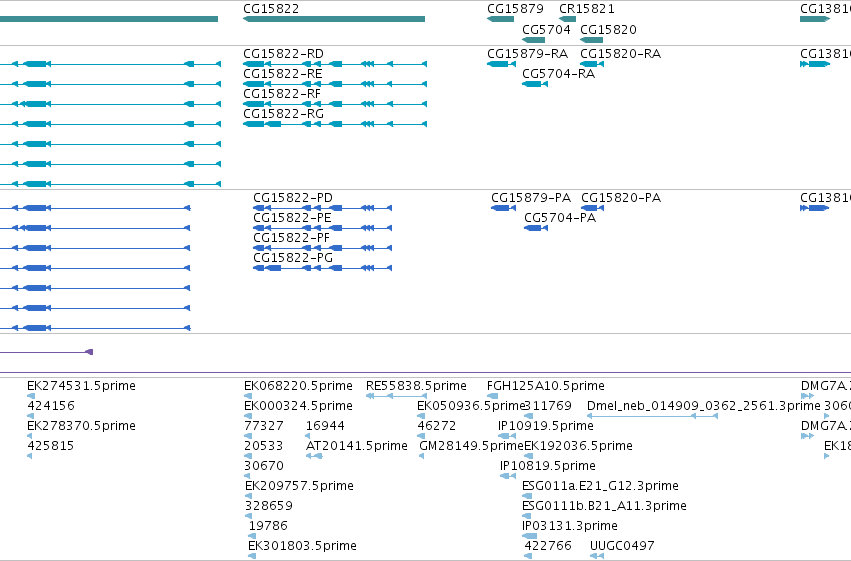Select transcript label CG15820-RA
This screenshot has height=561, width=851.
pyautogui.click(x=620, y=54)
